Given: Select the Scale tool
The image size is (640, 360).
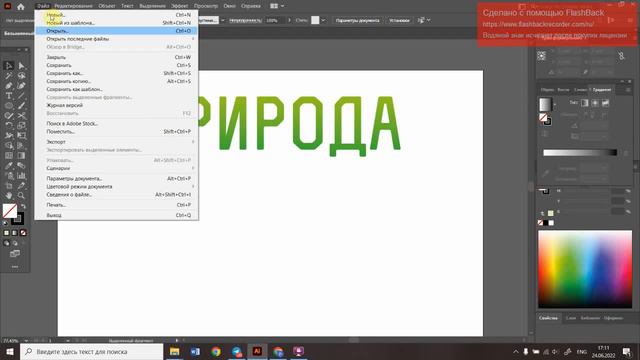Looking at the screenshot, I should pyautogui.click(x=21, y=126).
